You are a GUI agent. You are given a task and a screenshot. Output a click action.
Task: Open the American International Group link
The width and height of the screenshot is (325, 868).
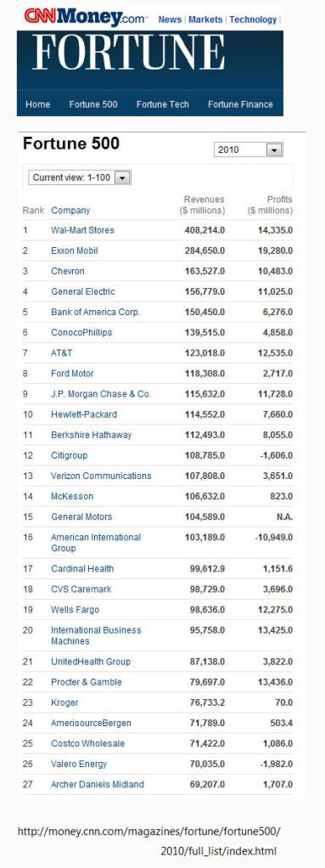tap(96, 543)
